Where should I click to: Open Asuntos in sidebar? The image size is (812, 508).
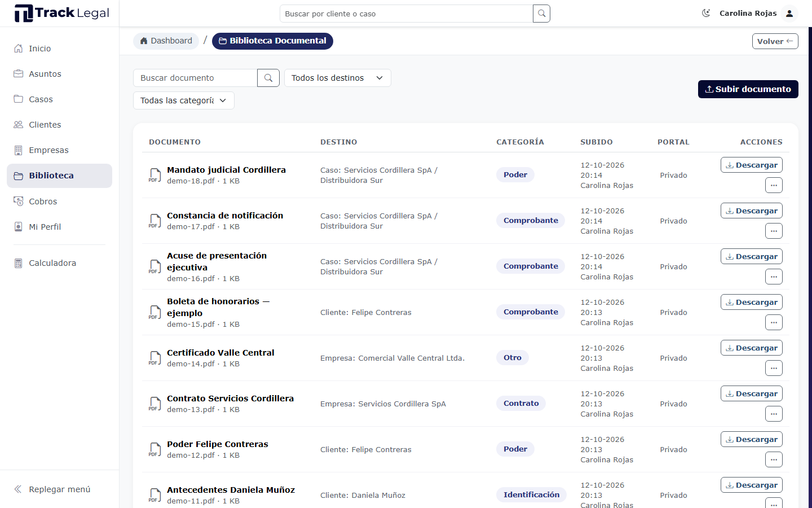59,74
